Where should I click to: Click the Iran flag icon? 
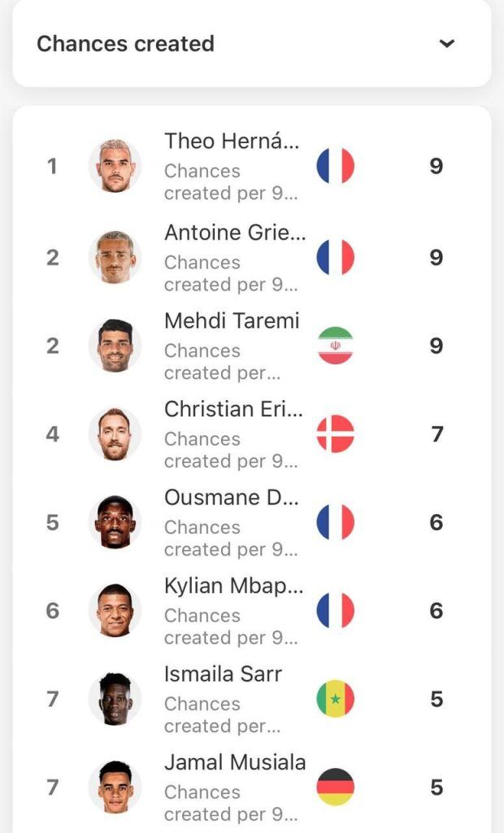[x=335, y=346]
